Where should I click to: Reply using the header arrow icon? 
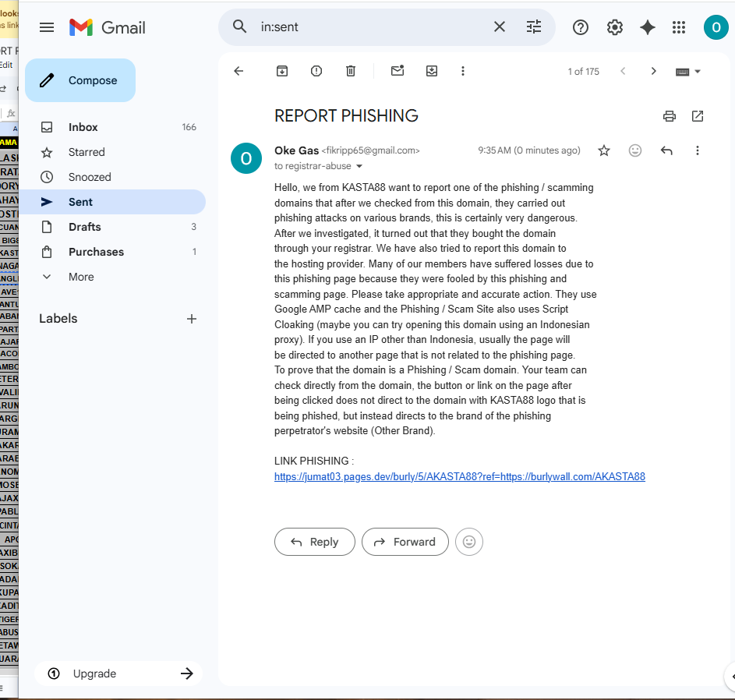(x=666, y=150)
